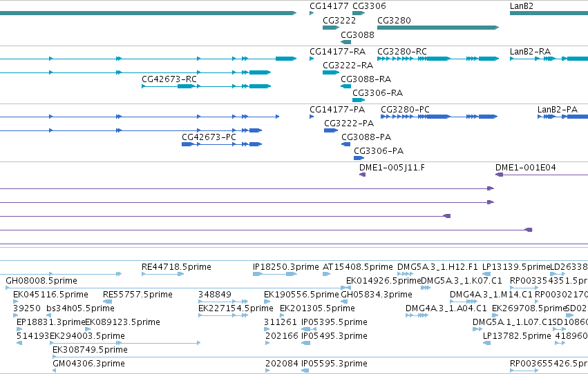Open the EP18831.3prime EST label
The image size is (588, 374).
click(51, 322)
